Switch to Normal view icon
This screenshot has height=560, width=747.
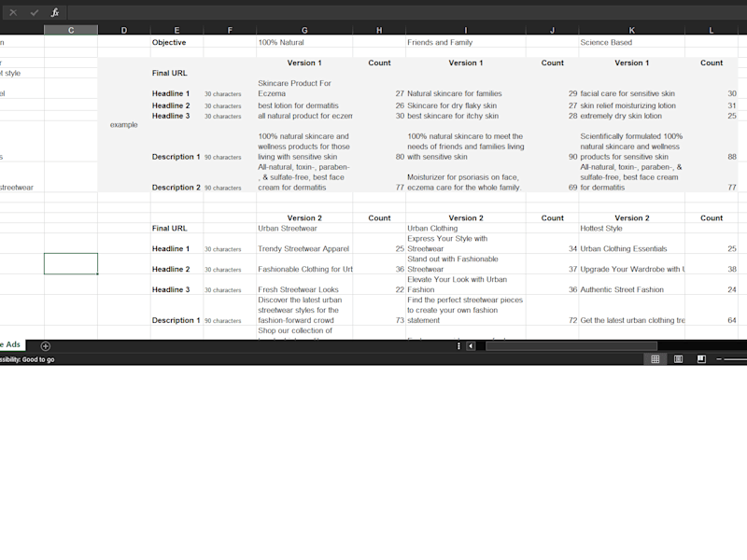click(655, 359)
